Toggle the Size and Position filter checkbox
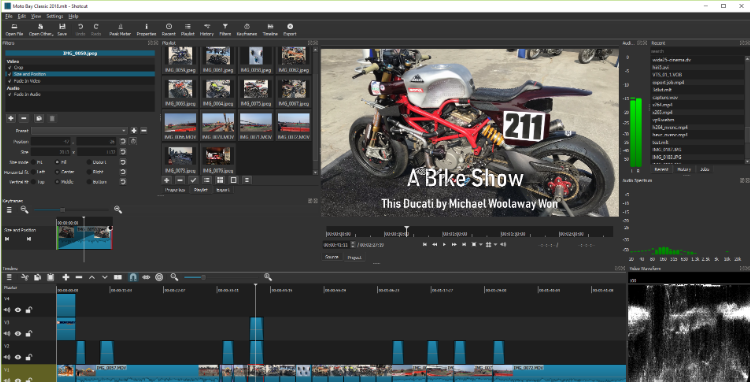750x382 pixels. click(x=10, y=74)
